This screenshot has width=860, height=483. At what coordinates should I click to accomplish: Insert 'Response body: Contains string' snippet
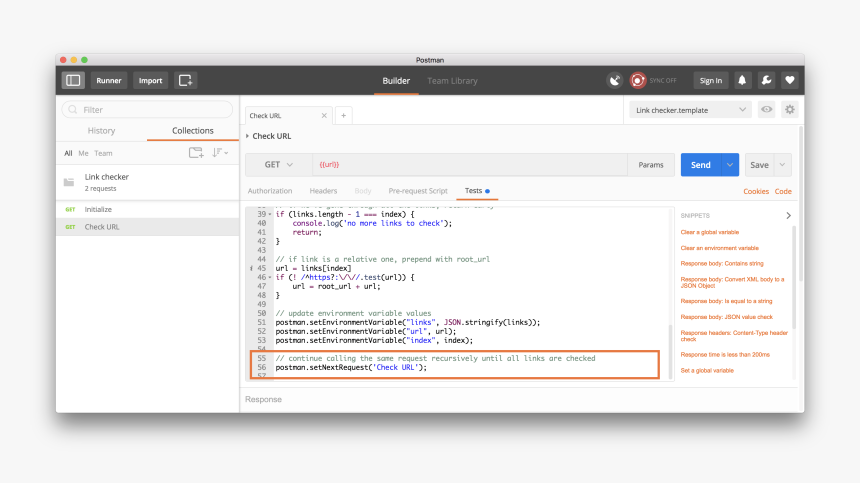(722, 264)
